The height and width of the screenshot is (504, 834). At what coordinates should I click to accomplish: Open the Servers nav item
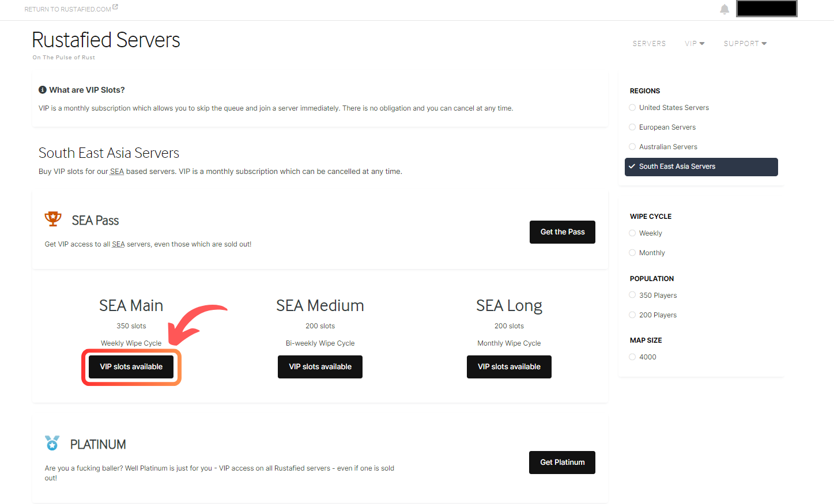point(649,44)
